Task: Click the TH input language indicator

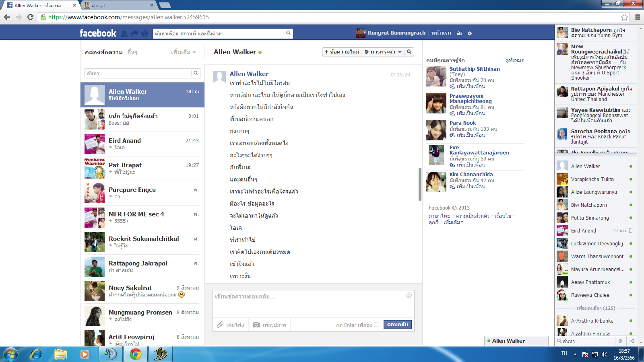Action: click(x=564, y=353)
